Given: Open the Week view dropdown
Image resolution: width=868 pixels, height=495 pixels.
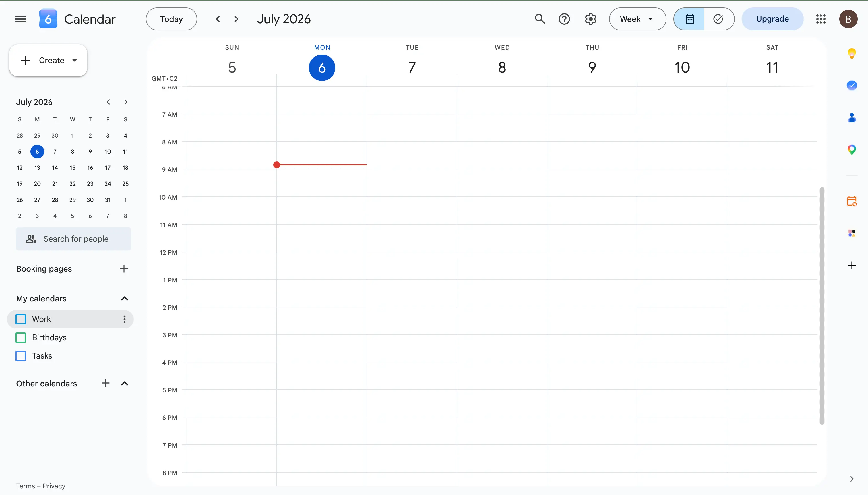Looking at the screenshot, I should [637, 19].
